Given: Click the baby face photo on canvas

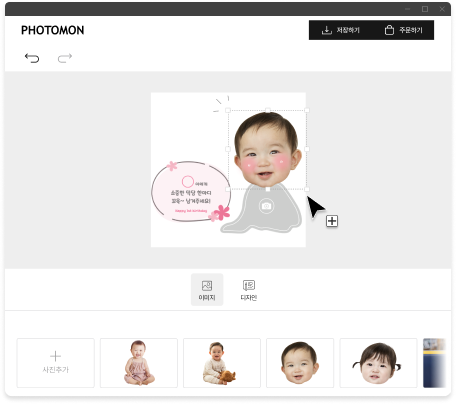Looking at the screenshot, I should [267, 150].
